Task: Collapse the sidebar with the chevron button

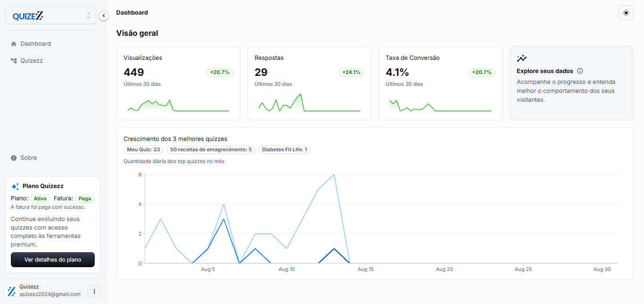Action: (x=104, y=16)
